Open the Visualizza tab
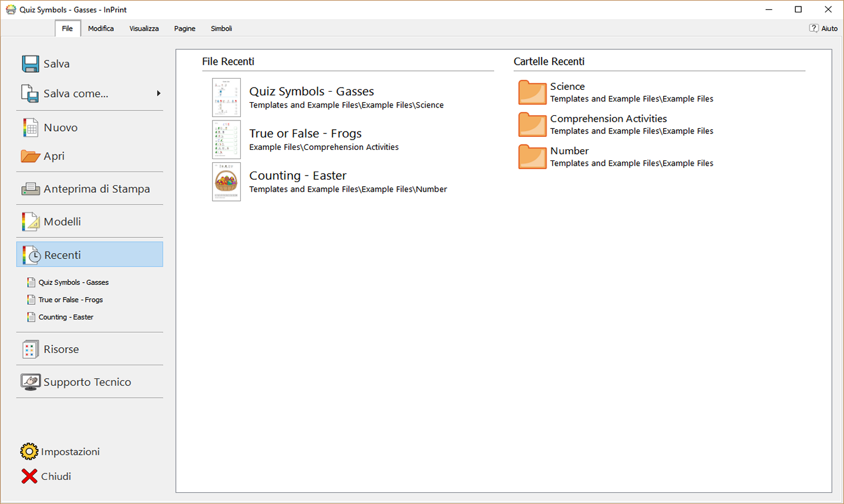Viewport: 844px width, 504px height. [x=144, y=28]
